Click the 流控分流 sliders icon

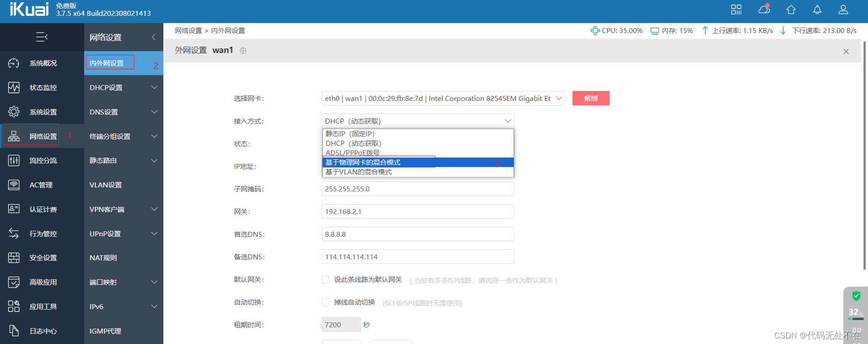tap(14, 160)
